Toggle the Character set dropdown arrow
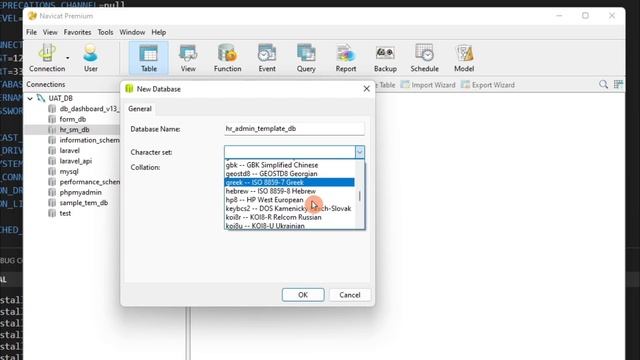 360,152
